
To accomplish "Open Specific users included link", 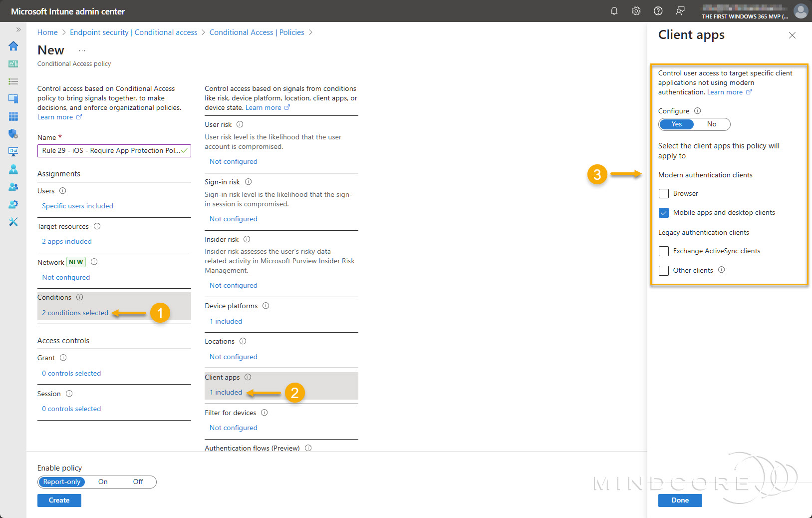I will tap(78, 206).
